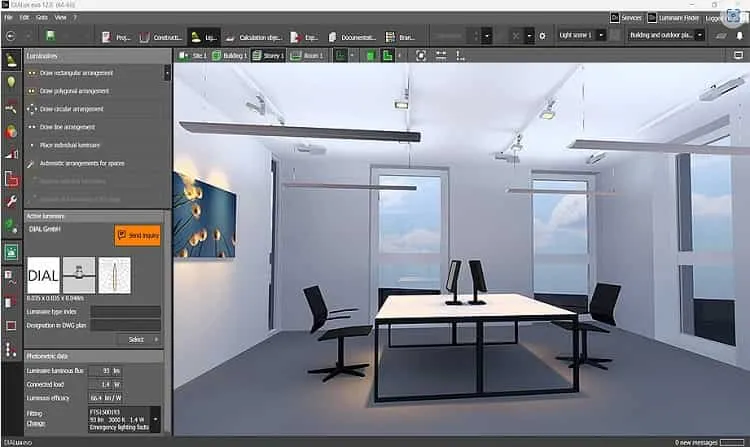Select Draw circular arrangement tool
This screenshot has width=750, height=447.
(x=71, y=109)
